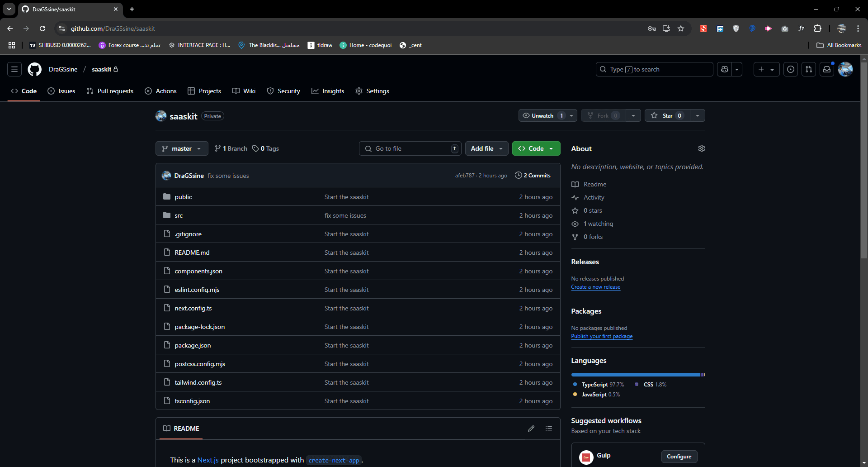Expand the Star lists dropdown arrow
Screen dimensions: 868x467
[x=698, y=116]
